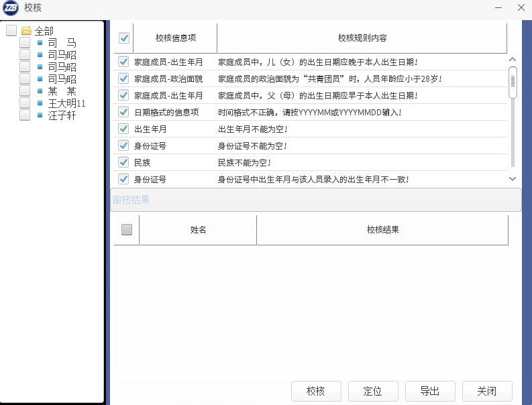This screenshot has height=405, width=532.
Task: Tick the 全部 checkbox in the tree
Action: pos(11,30)
